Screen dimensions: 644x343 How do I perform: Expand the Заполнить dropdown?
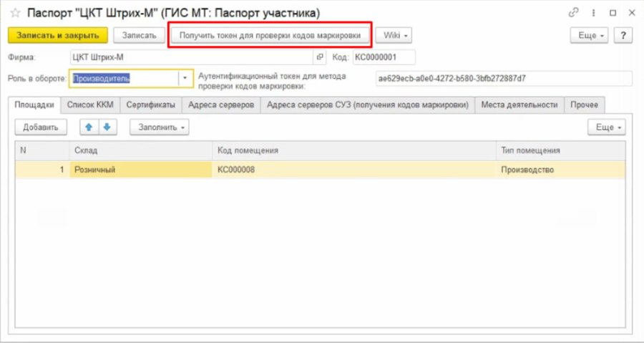(x=160, y=127)
